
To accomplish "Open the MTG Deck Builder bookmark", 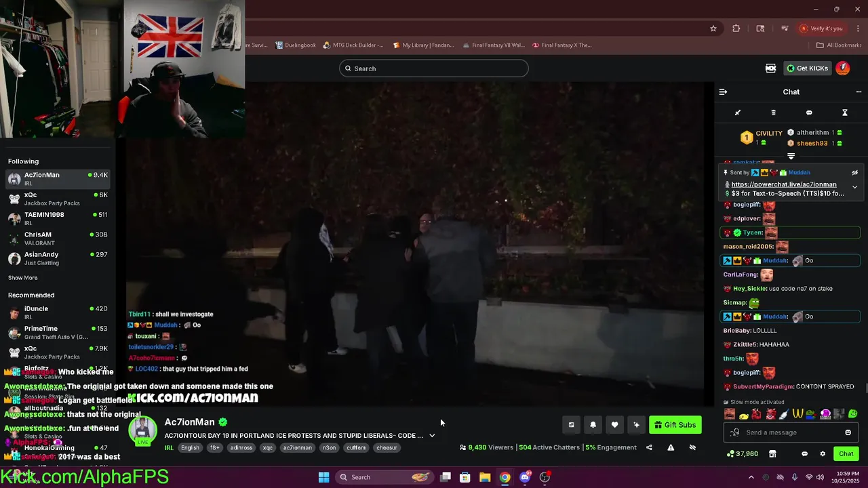I will 353,45.
